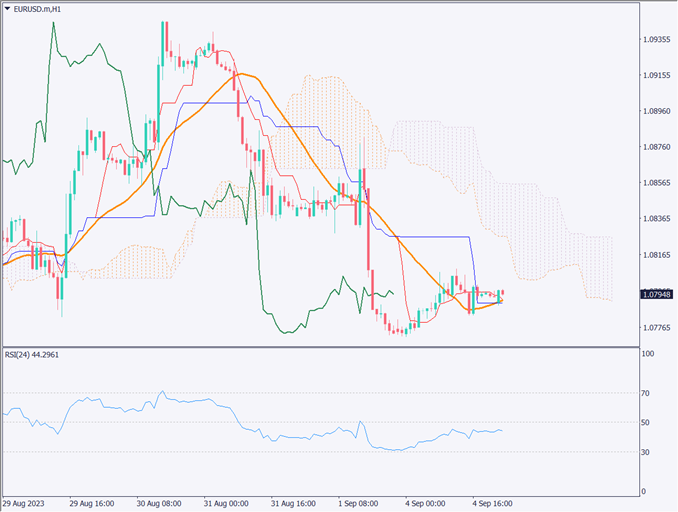Click the 1.09355 price axis label
The height and width of the screenshot is (512, 678).
click(x=657, y=40)
